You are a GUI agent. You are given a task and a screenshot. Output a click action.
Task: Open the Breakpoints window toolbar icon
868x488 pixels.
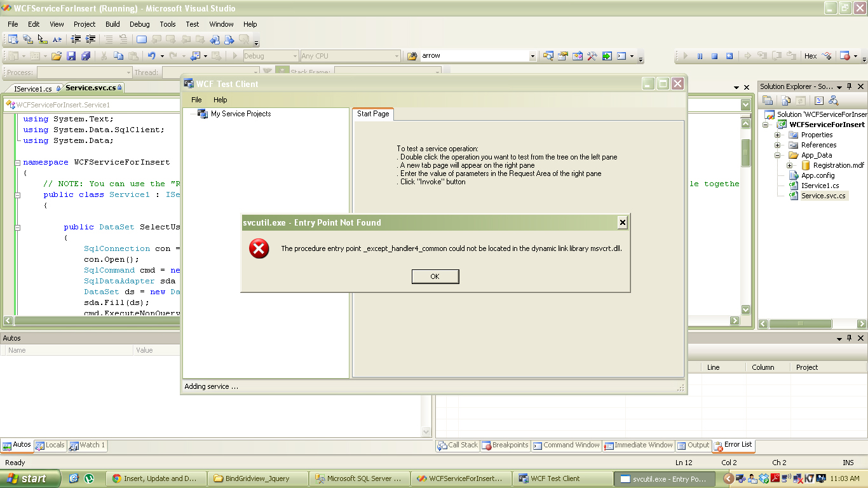(x=845, y=56)
